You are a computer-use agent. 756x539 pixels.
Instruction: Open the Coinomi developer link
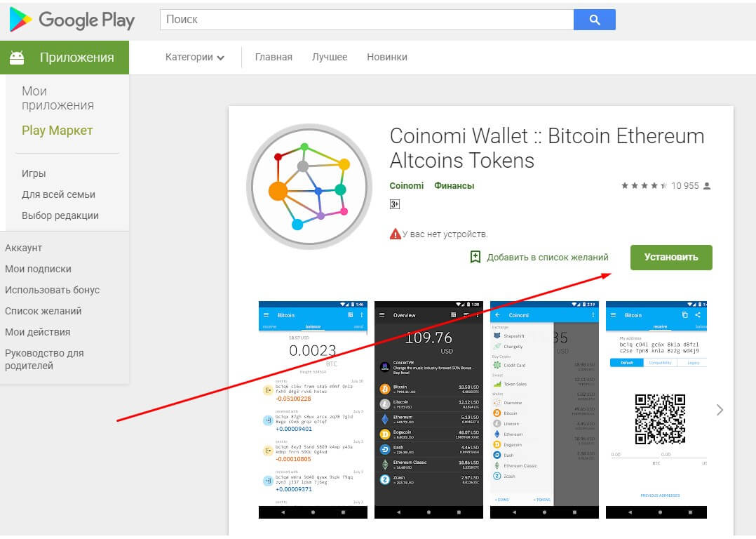tap(407, 186)
